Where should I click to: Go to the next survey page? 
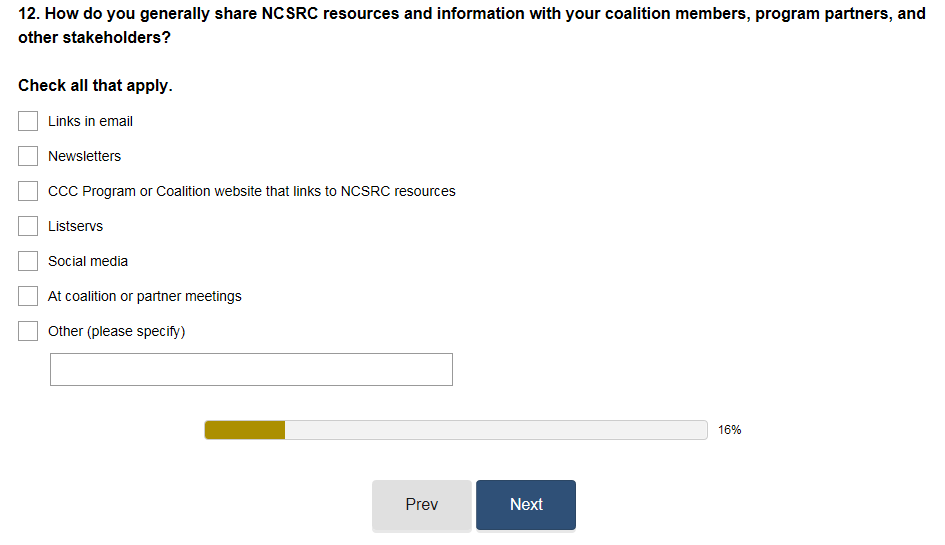tap(525, 505)
